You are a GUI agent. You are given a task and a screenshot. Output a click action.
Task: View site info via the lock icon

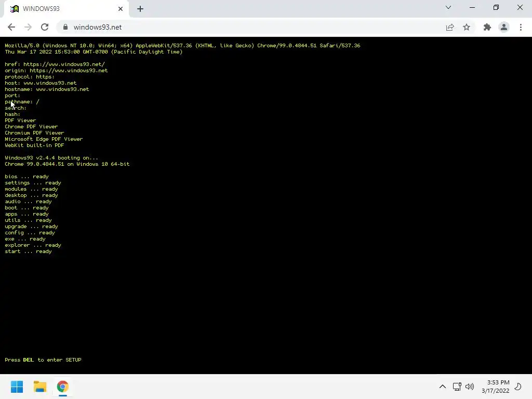pyautogui.click(x=65, y=27)
